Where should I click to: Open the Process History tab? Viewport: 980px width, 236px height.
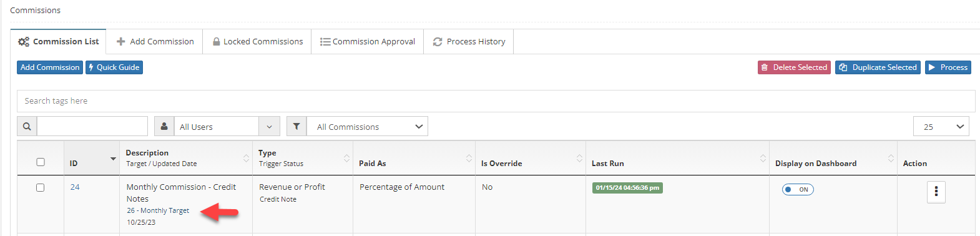tap(469, 41)
